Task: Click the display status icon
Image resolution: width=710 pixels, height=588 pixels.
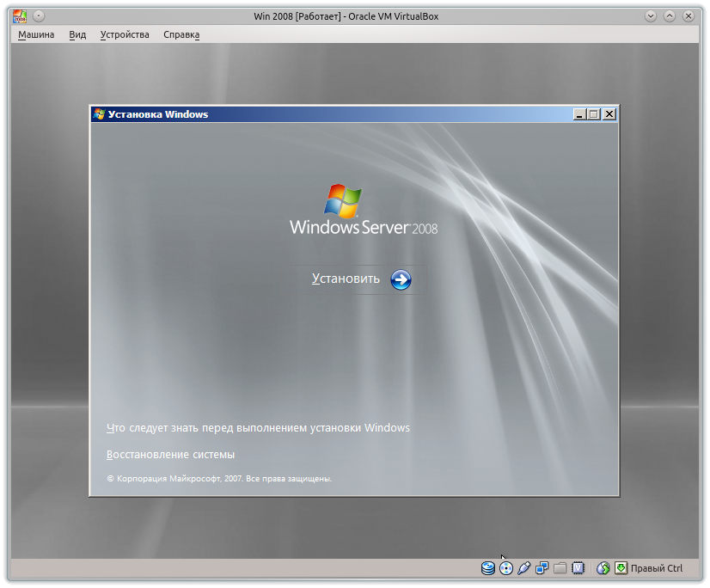Action: 542,567
